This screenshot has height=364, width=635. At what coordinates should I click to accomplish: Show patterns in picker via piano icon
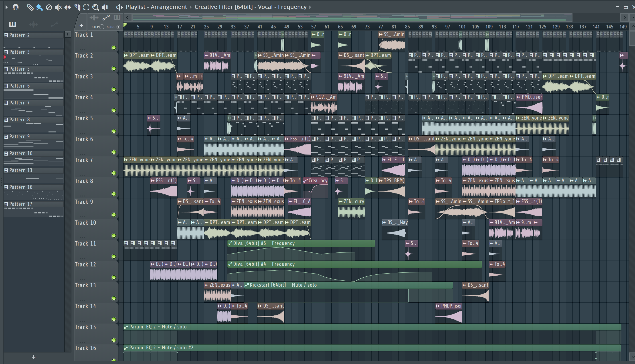[12, 24]
